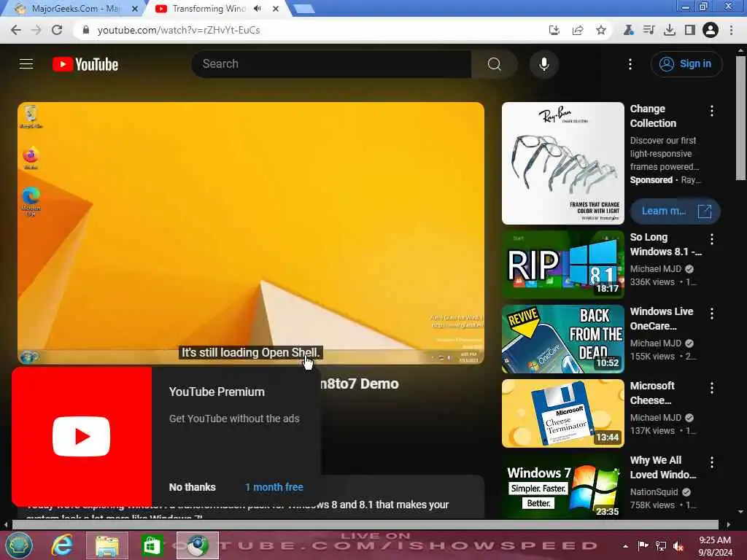Select the active browser taskbar button

(x=197, y=545)
